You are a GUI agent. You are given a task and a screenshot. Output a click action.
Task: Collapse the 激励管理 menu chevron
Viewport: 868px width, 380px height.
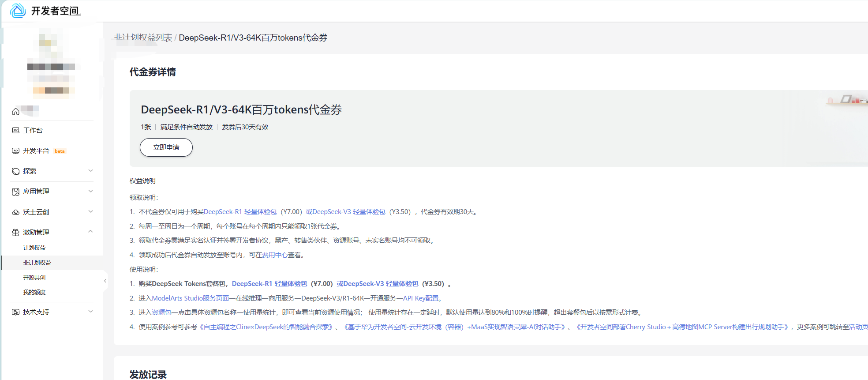pos(91,231)
